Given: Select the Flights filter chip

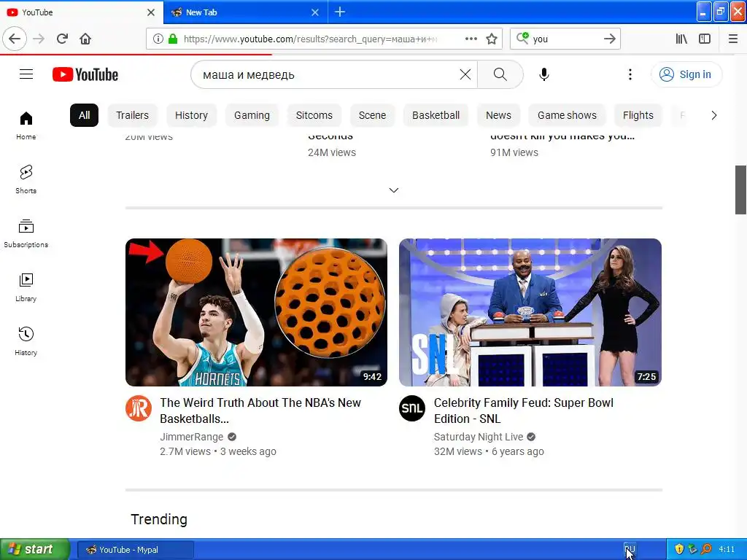Looking at the screenshot, I should click(638, 115).
